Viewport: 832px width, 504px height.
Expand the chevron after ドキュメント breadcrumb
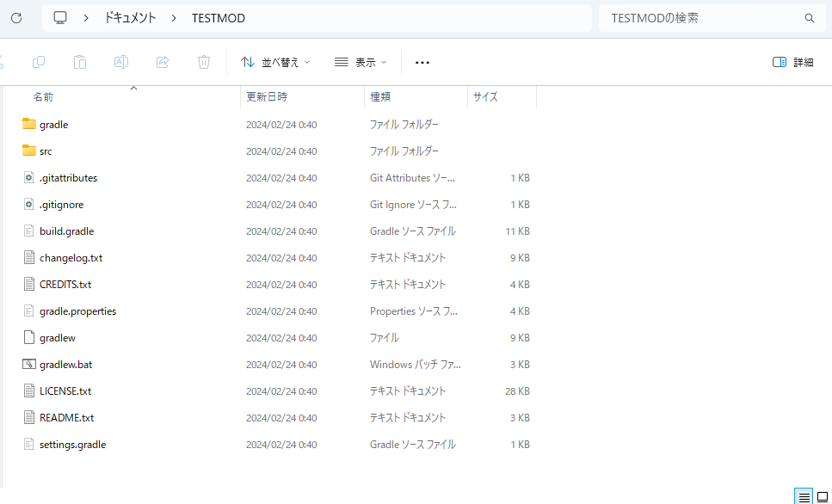click(174, 18)
